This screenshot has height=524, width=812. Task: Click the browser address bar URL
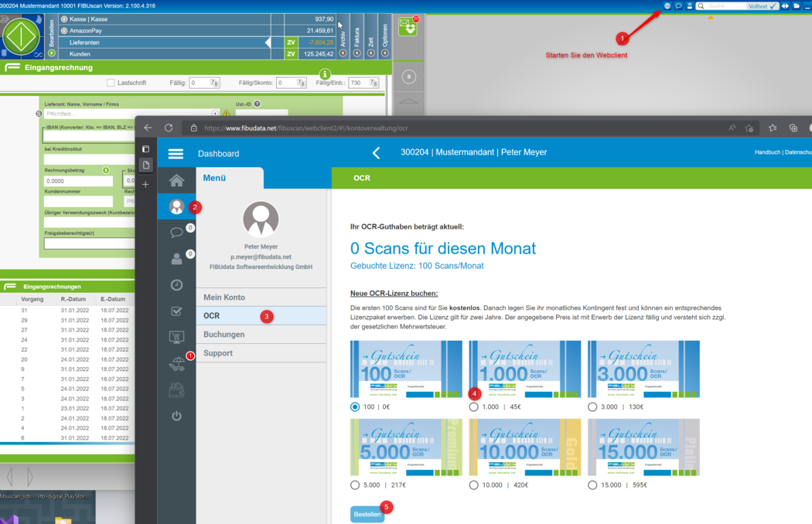coord(306,128)
